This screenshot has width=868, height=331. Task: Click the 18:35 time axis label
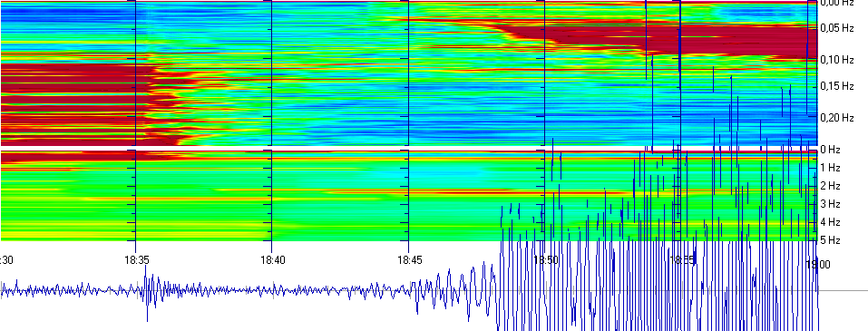coord(136,259)
